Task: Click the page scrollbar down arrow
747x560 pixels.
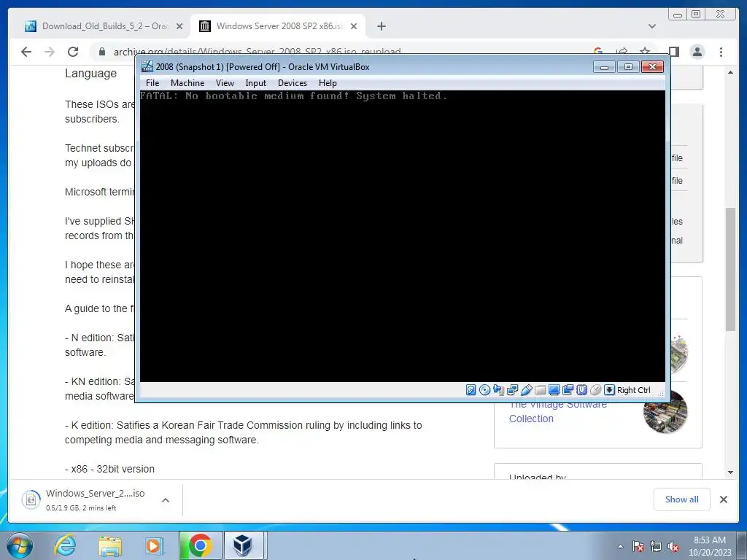Action: (730, 472)
